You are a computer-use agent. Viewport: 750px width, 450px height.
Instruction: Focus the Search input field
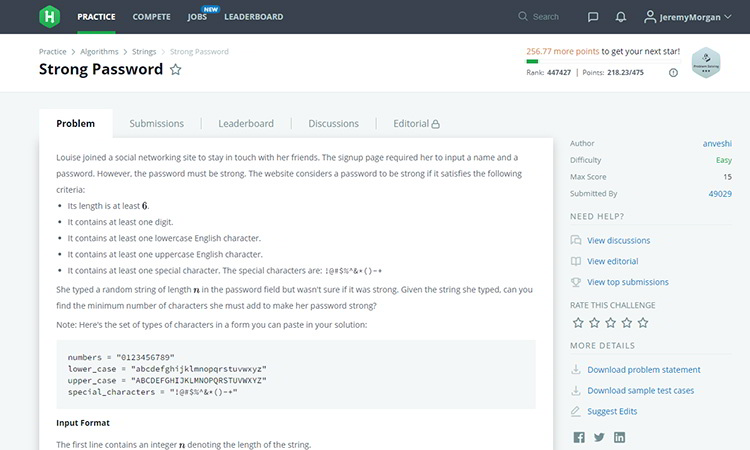pyautogui.click(x=545, y=17)
